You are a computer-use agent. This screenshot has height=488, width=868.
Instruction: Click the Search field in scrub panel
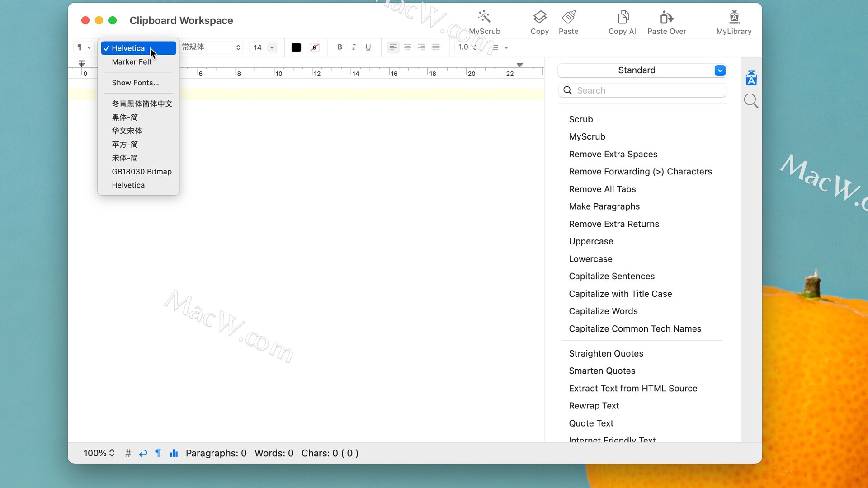tap(646, 90)
